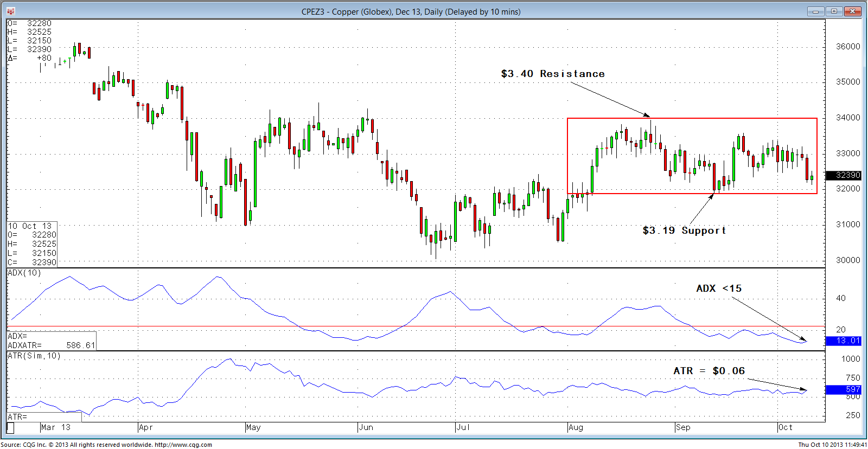Select the ADX(10) study label
This screenshot has height=449, width=868.
point(24,273)
